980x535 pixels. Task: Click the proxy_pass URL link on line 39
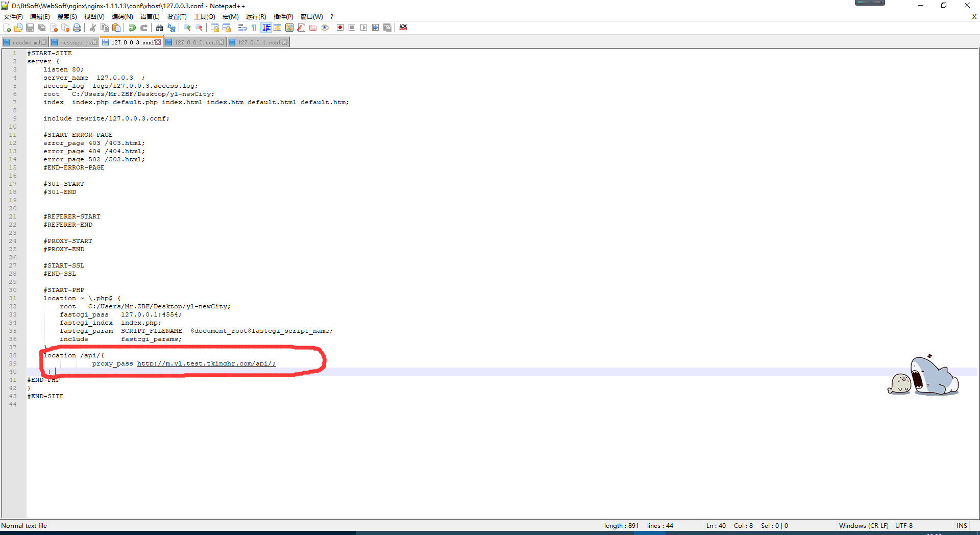coord(206,363)
